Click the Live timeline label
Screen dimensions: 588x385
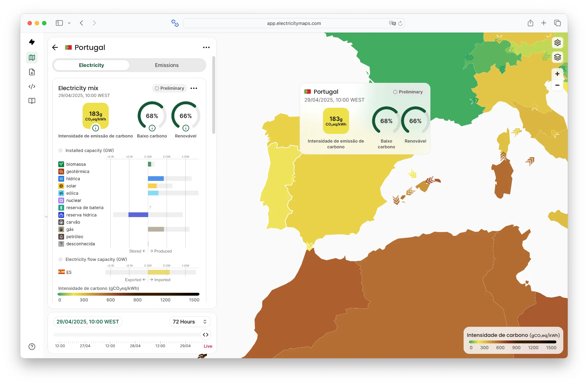208,346
